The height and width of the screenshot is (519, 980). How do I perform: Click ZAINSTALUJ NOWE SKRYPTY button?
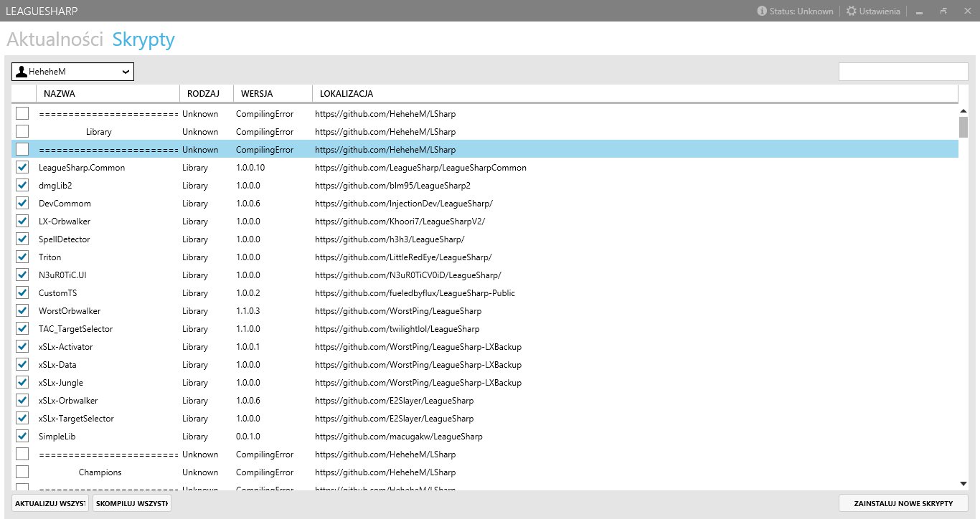(903, 503)
